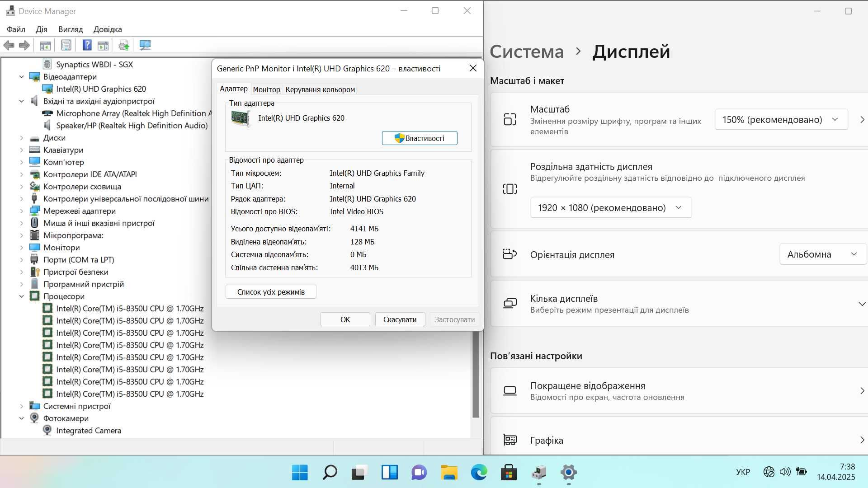Click the network globe tray icon
868x488 pixels.
tap(769, 472)
